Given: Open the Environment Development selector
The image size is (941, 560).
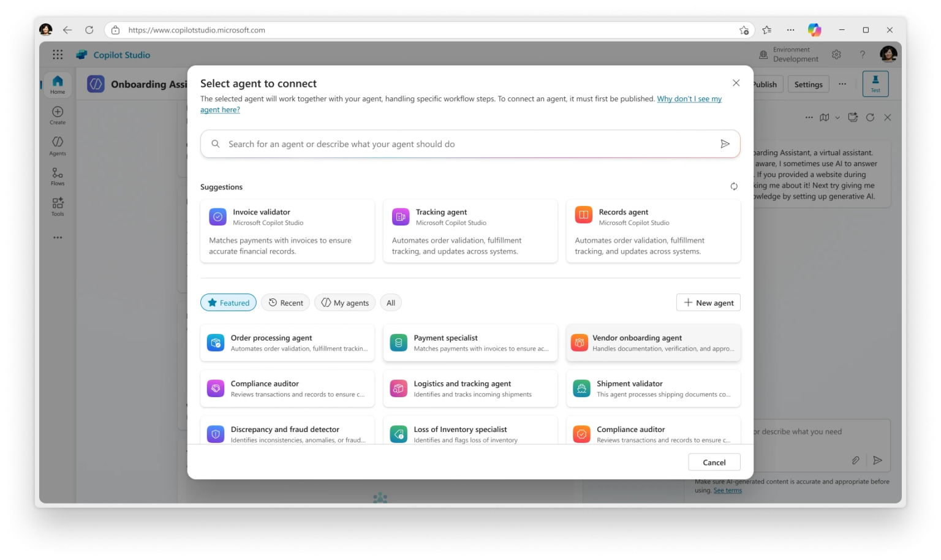Looking at the screenshot, I should (788, 55).
